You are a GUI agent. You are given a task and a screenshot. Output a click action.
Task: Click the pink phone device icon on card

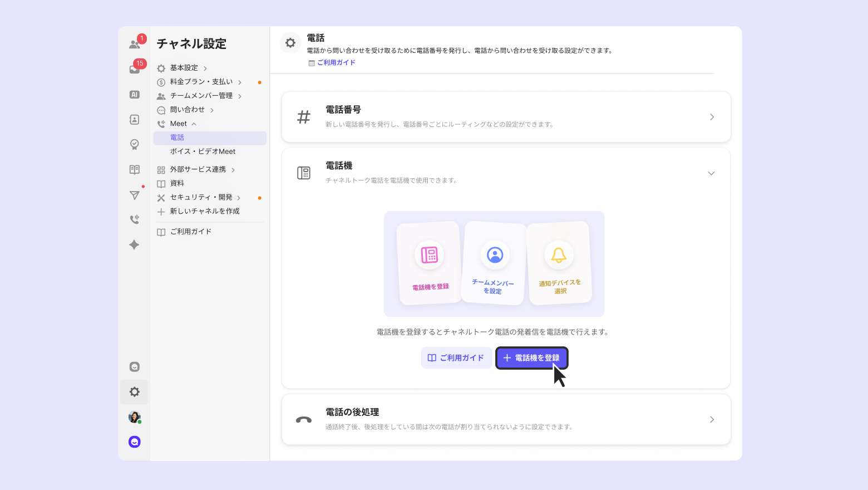click(x=430, y=255)
